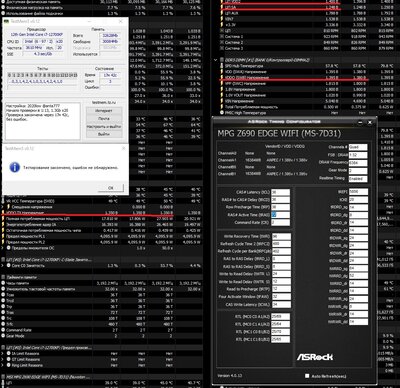
Task: Click the voltage bolt icon beside PL1 power limit
Action: [x=3, y=236]
